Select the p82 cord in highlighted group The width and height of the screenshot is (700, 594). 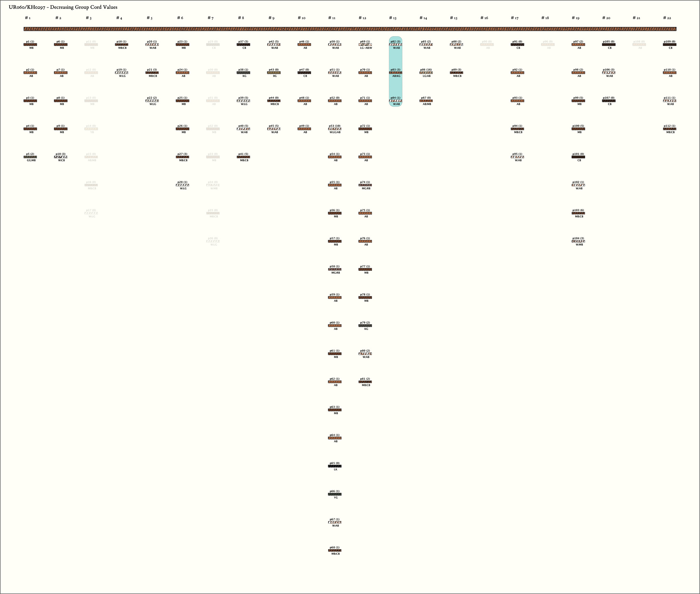tap(395, 44)
